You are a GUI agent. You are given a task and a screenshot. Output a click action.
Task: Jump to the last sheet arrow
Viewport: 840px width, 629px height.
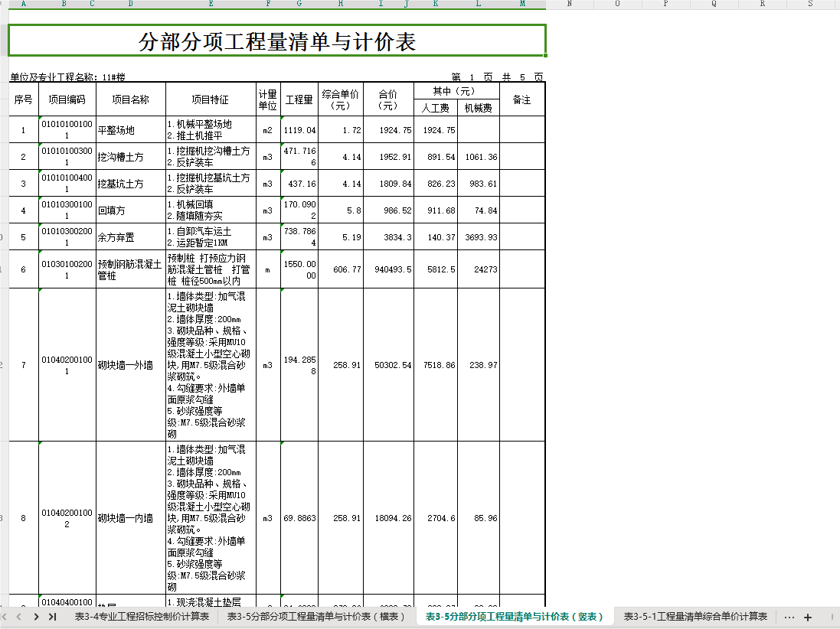[x=53, y=617]
